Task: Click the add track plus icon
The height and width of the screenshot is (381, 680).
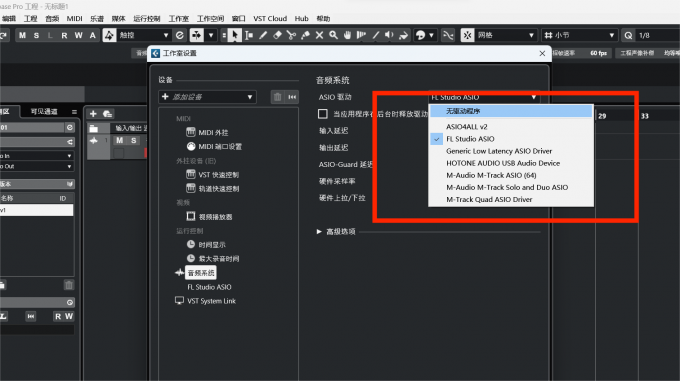Action: coord(93,114)
